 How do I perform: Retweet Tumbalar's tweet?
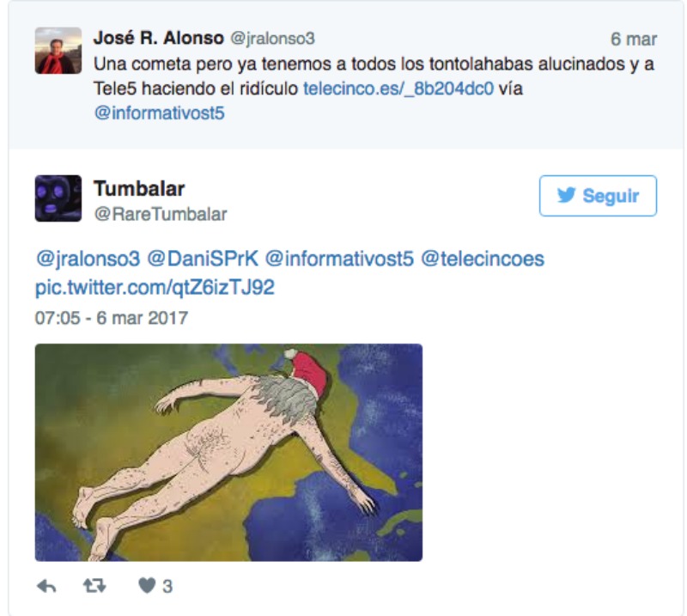pos(94,586)
